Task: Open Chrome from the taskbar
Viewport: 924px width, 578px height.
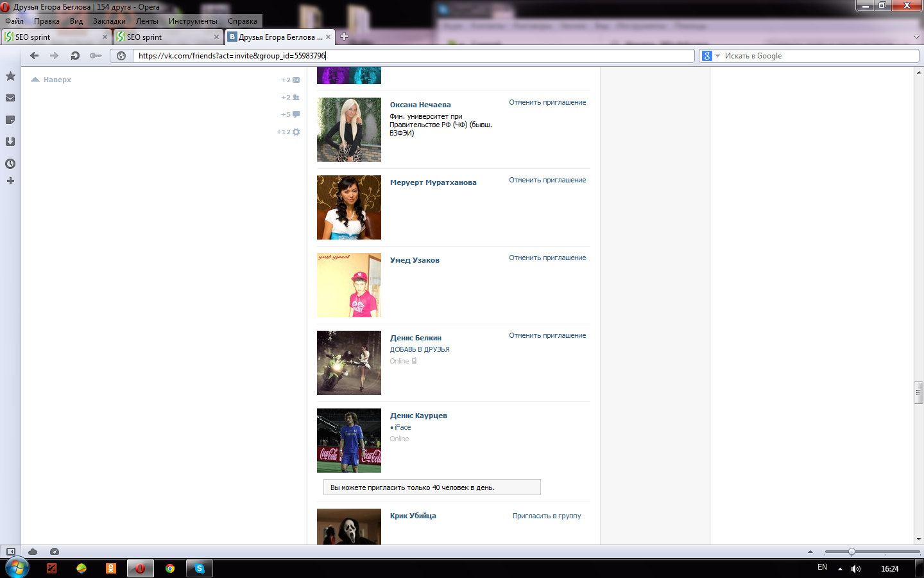Action: pyautogui.click(x=170, y=568)
